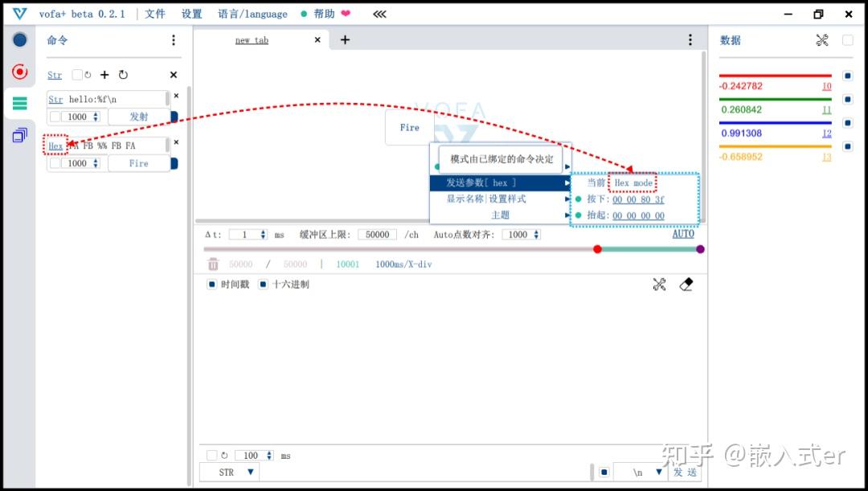Open the 设置 menu from the menu bar
Screen dimensions: 868x491
(x=191, y=14)
